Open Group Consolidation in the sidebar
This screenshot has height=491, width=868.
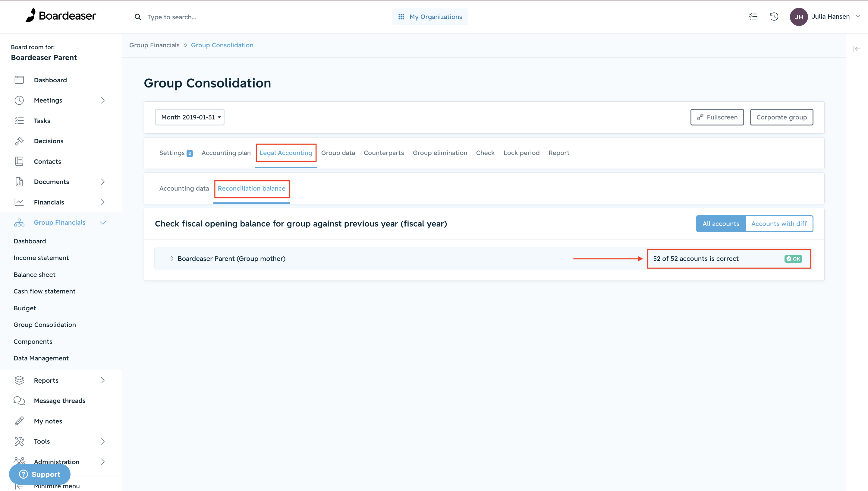[45, 325]
